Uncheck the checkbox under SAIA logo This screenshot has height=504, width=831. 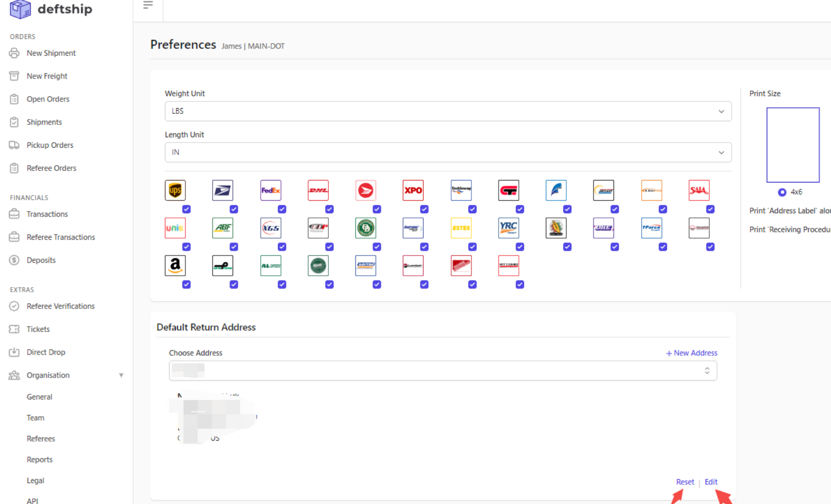point(710,209)
